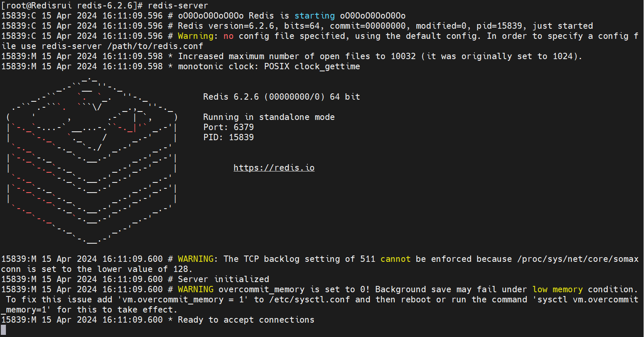This screenshot has height=337, width=644.
Task: Click the 'Redis version=6.2.6' text
Action: click(x=226, y=26)
